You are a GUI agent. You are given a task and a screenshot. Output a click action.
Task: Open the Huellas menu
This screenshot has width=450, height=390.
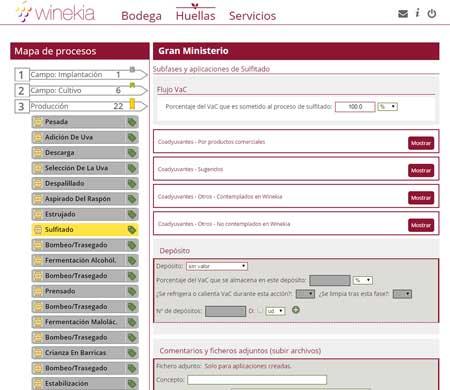tap(196, 16)
